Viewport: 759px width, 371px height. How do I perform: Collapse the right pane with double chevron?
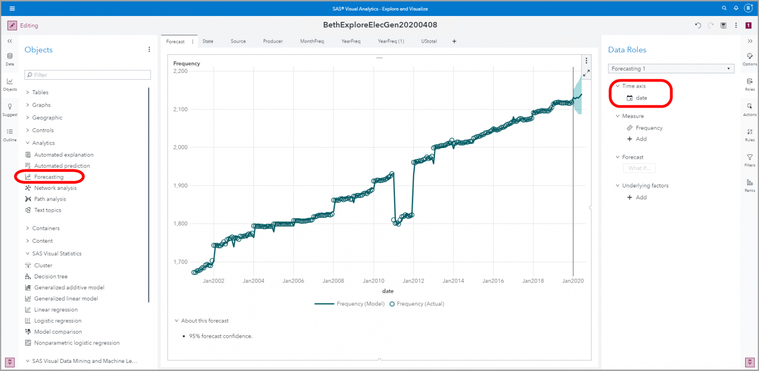(x=750, y=42)
